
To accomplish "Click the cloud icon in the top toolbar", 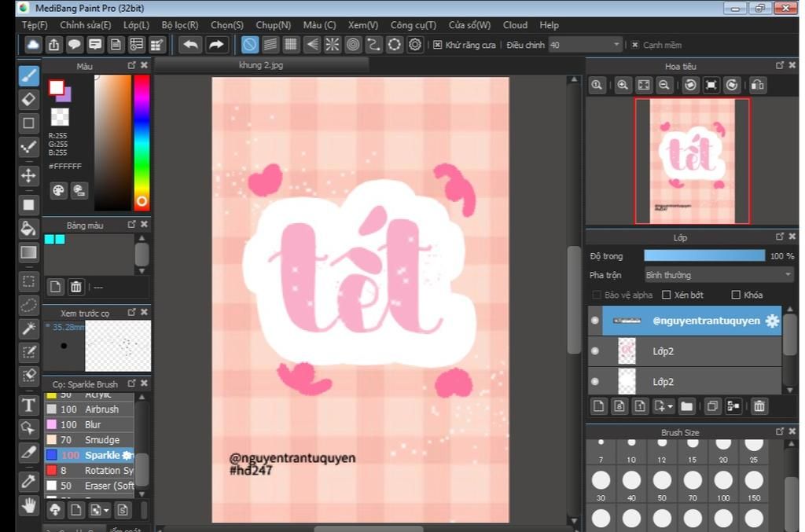I will pyautogui.click(x=33, y=45).
